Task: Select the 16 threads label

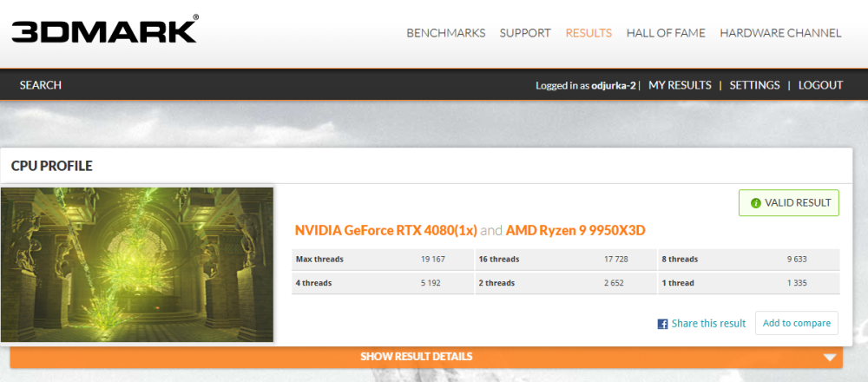Action: pos(499,259)
